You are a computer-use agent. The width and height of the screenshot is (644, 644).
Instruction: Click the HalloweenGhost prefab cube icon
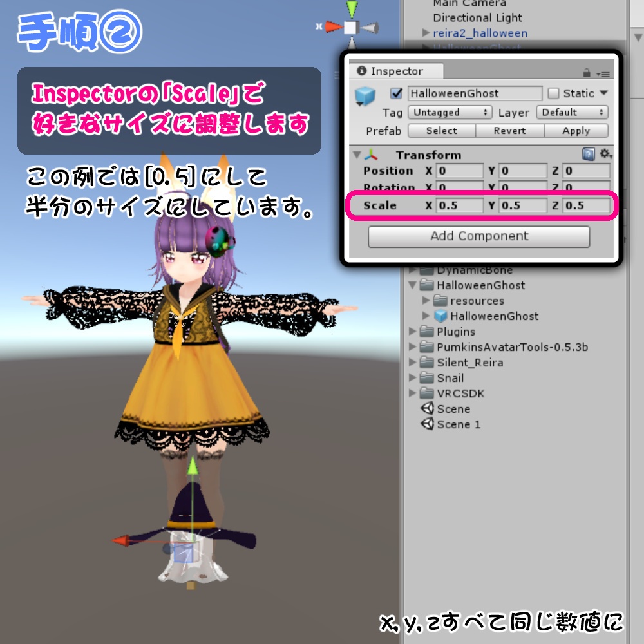coord(364,93)
